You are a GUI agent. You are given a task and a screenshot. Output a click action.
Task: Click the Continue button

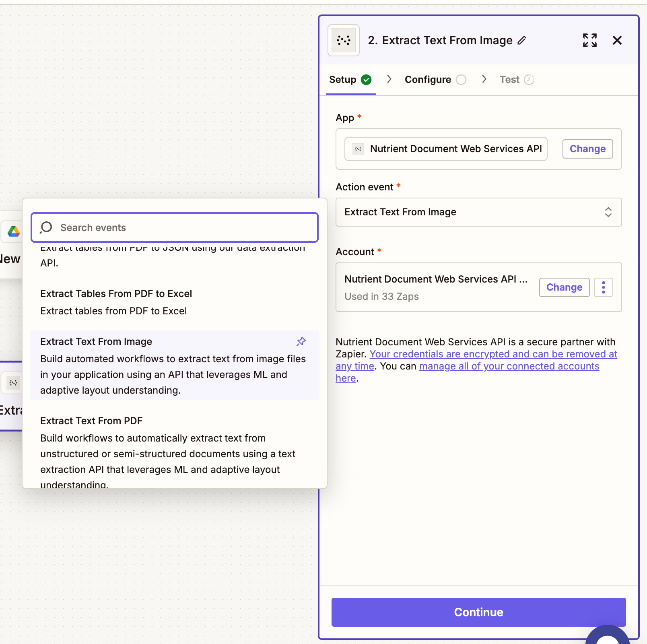point(478,612)
